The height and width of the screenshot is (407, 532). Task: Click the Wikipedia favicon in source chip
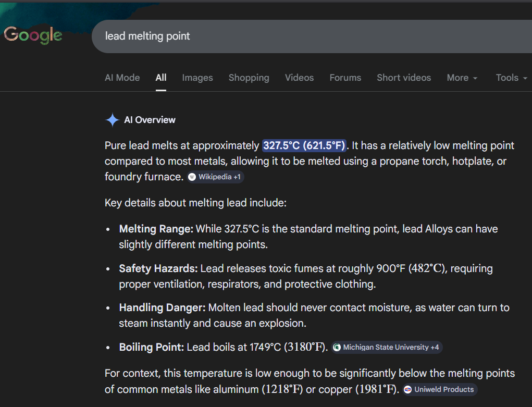[192, 177]
